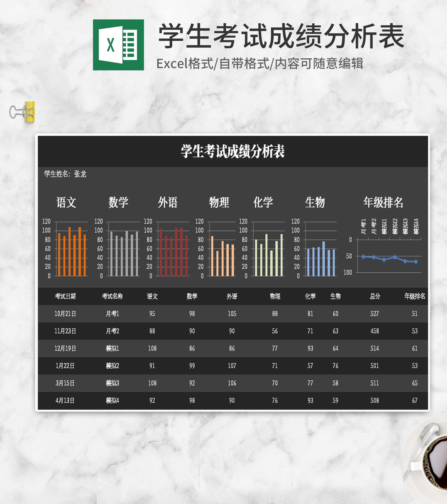Click the 考试名称 column header
447x504 pixels.
pyautogui.click(x=112, y=296)
